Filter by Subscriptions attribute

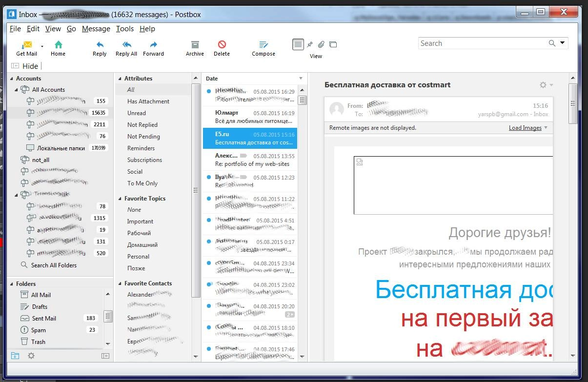[x=144, y=160]
